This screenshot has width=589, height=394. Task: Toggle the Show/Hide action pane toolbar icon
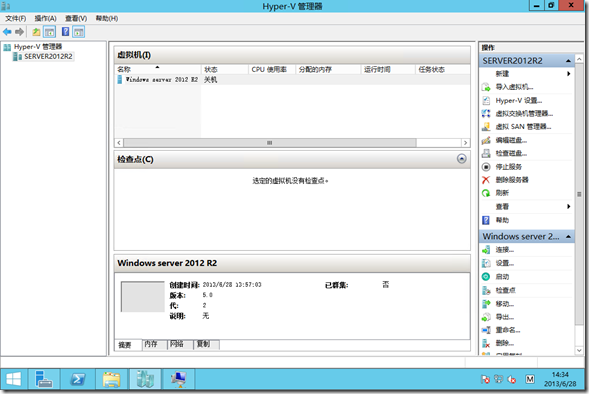79,32
